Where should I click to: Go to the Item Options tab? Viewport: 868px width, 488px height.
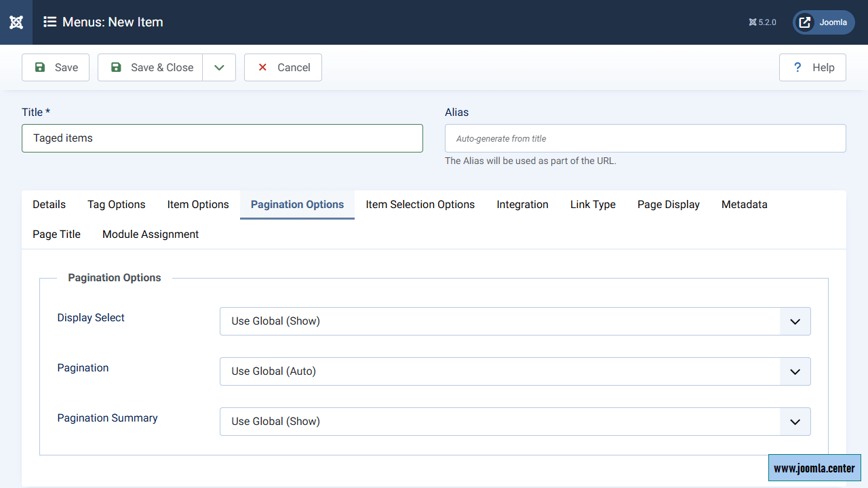coord(198,205)
